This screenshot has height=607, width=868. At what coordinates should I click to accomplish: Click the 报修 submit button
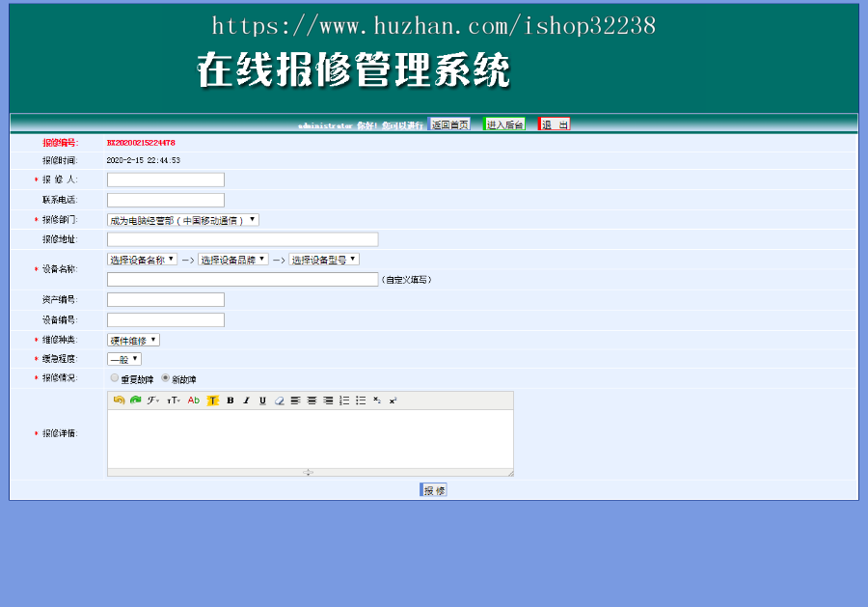pos(433,489)
